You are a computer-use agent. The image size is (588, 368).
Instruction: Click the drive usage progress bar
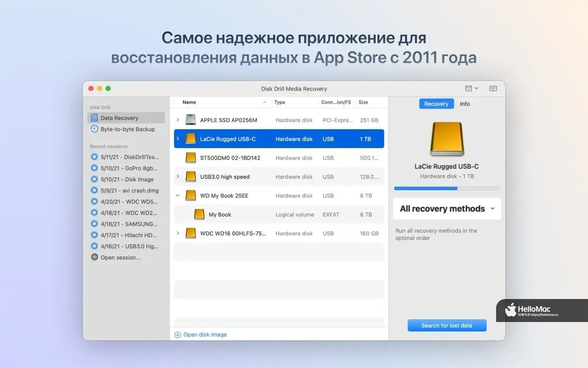(x=447, y=188)
